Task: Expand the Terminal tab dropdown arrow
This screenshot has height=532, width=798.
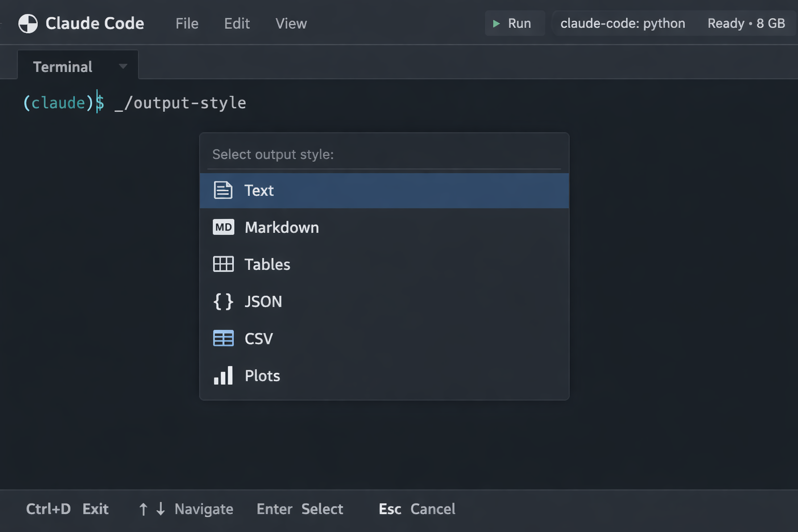Action: coord(123,66)
